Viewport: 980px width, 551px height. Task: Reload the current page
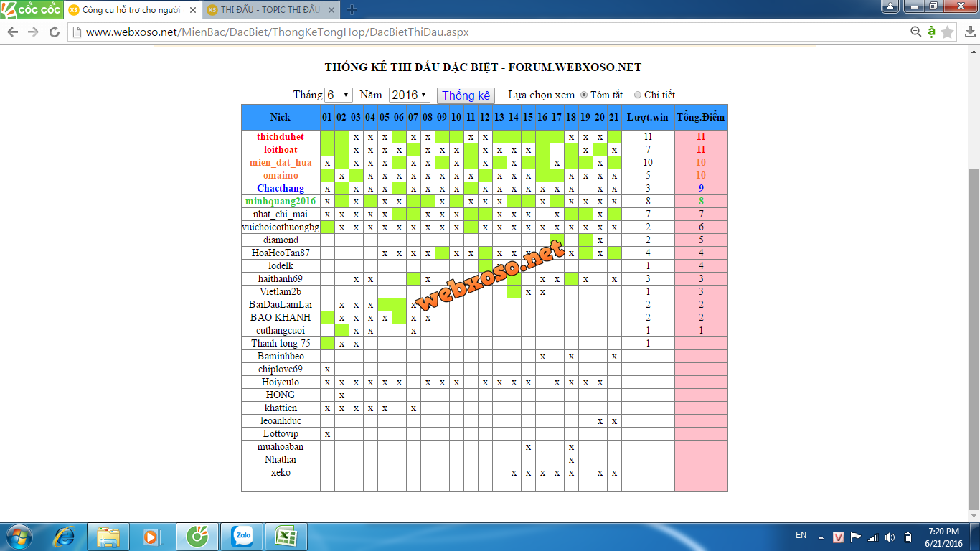tap(54, 32)
